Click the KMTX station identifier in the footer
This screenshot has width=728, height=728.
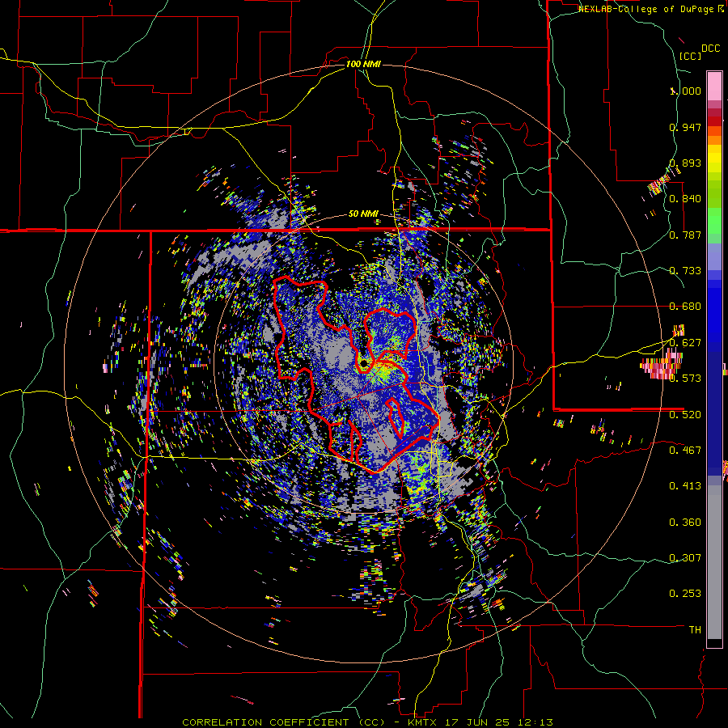(x=423, y=722)
